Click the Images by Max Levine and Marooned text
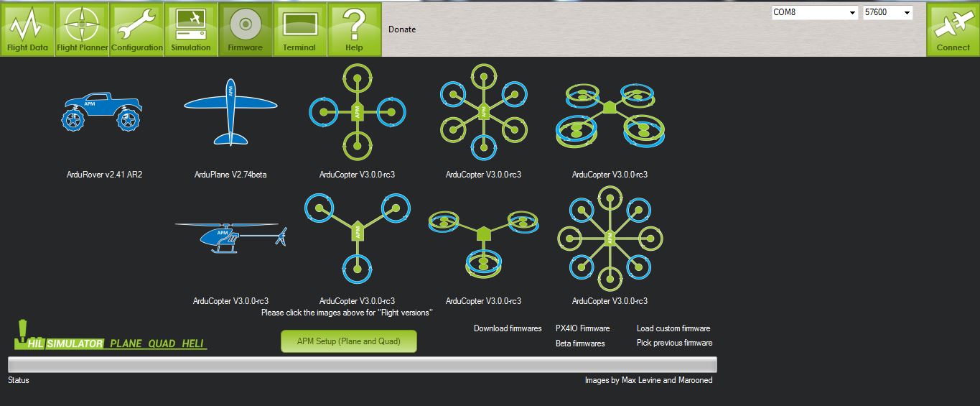 tap(649, 380)
